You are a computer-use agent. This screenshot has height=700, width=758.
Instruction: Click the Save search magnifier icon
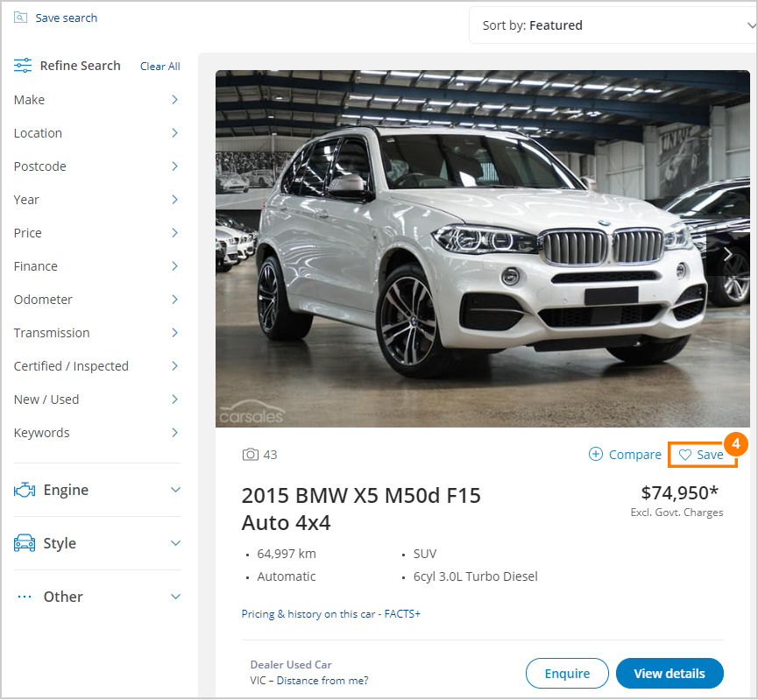[x=20, y=18]
